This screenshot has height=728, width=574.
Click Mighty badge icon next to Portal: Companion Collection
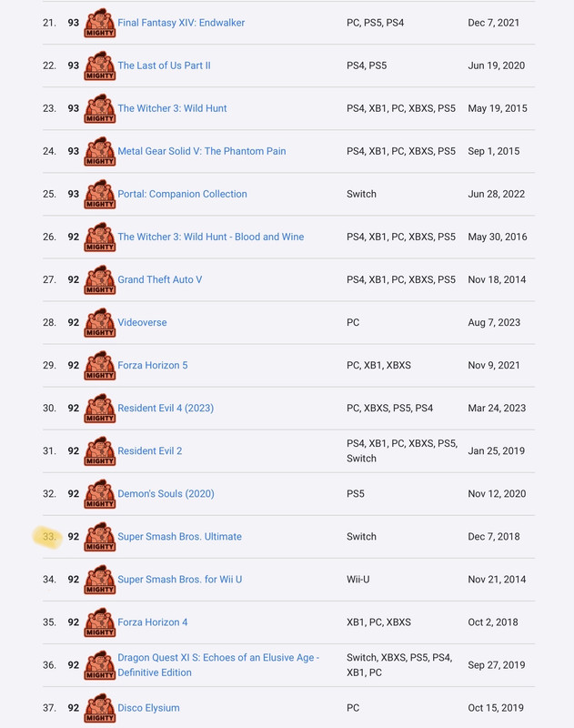100,194
